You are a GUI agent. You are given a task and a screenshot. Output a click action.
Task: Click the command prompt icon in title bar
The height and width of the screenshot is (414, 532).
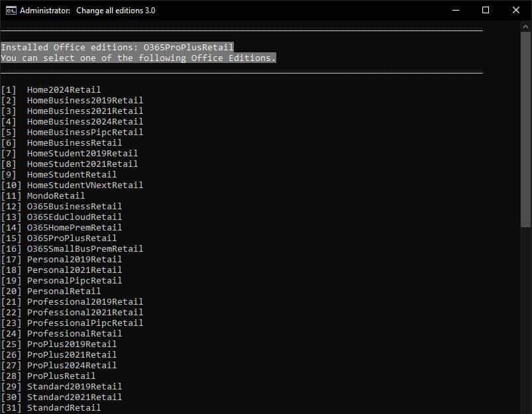9,10
